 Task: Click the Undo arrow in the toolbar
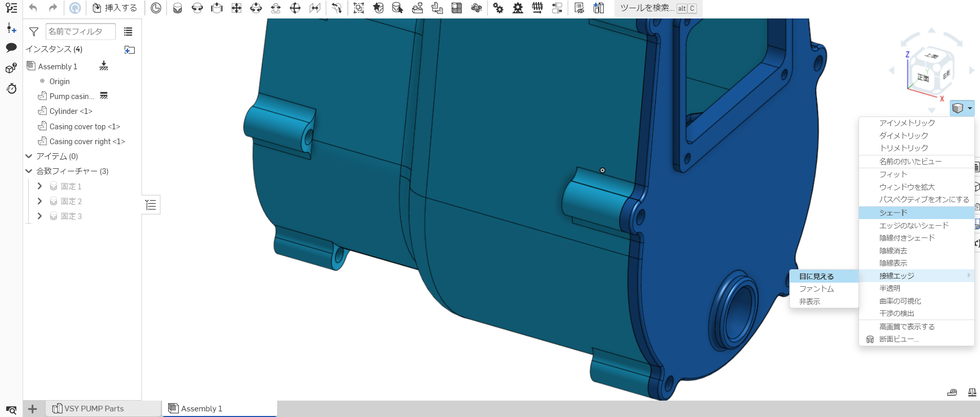click(33, 8)
